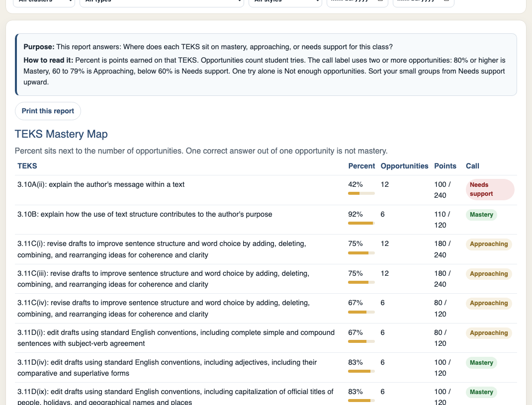Click the 80 / 120 points for 3.11C(iv)
The width and height of the screenshot is (532, 405).
coord(441,308)
